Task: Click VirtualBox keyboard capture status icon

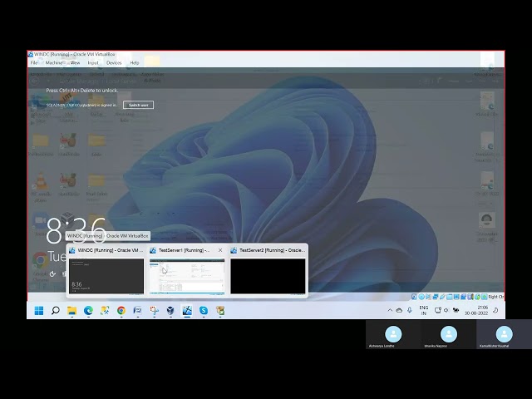Action: coord(484,297)
